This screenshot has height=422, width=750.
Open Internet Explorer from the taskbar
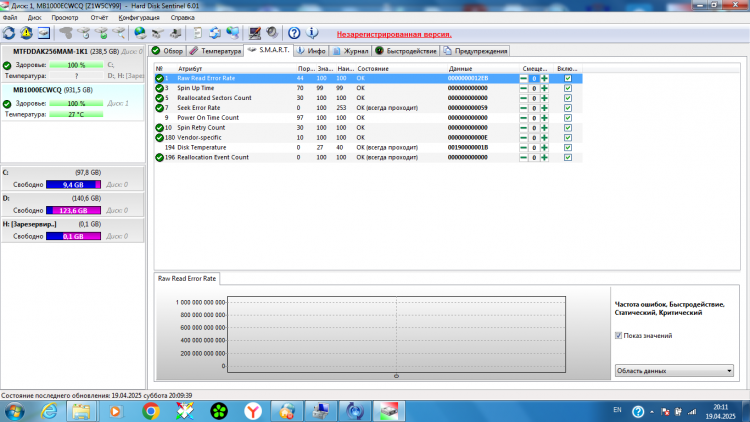pyautogui.click(x=49, y=411)
